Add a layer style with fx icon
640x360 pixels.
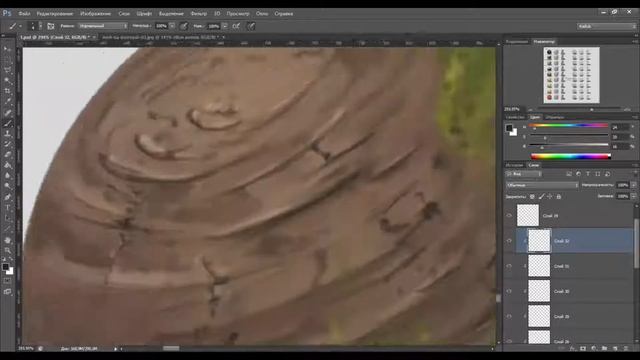click(572, 349)
